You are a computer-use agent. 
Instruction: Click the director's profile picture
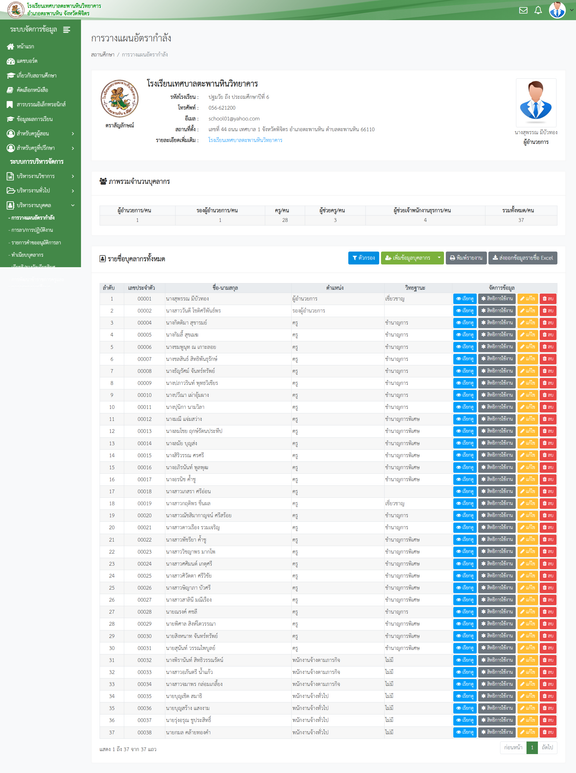pyautogui.click(x=536, y=103)
